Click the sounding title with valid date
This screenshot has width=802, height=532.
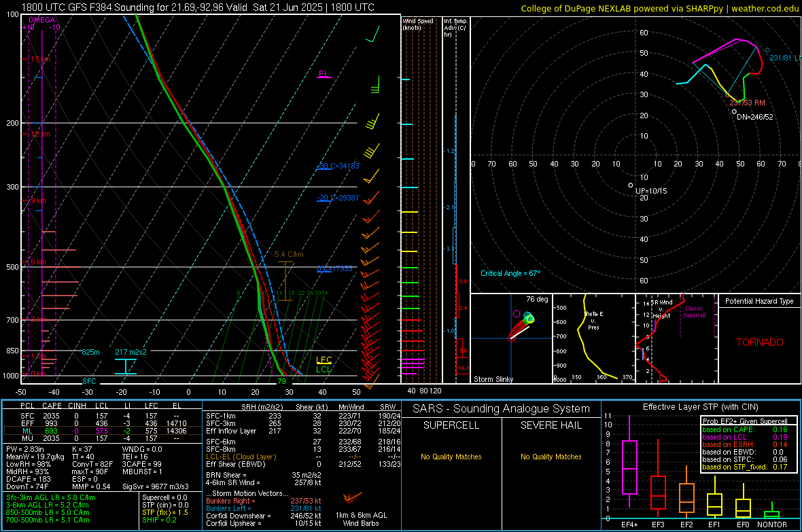(x=198, y=7)
